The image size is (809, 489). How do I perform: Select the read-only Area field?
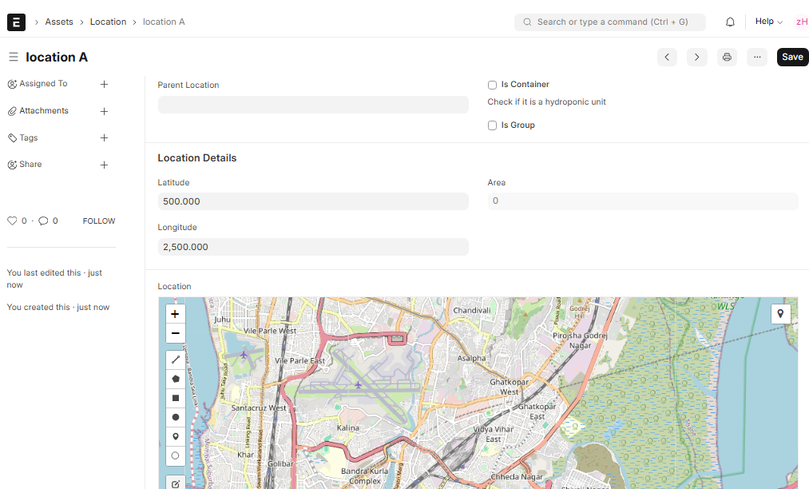pos(643,201)
